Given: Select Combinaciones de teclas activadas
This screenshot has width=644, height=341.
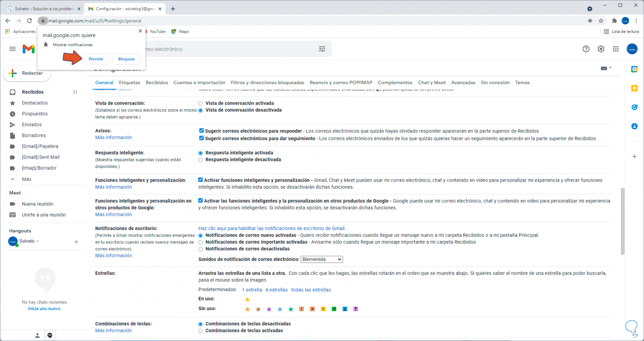Looking at the screenshot, I should pos(201,331).
